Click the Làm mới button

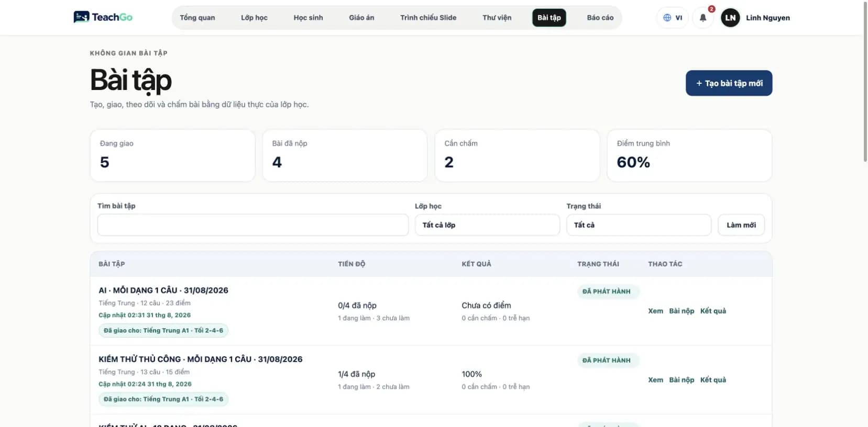coord(741,225)
